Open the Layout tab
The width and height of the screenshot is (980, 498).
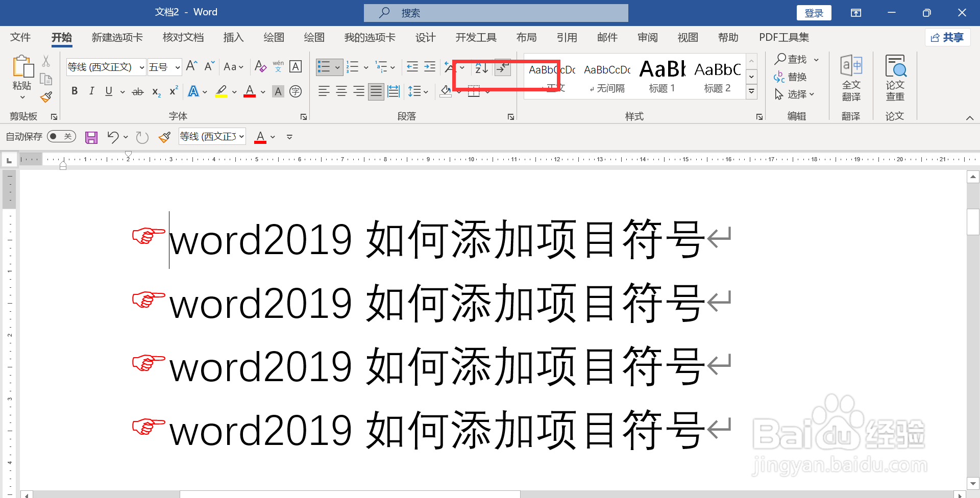pyautogui.click(x=526, y=37)
